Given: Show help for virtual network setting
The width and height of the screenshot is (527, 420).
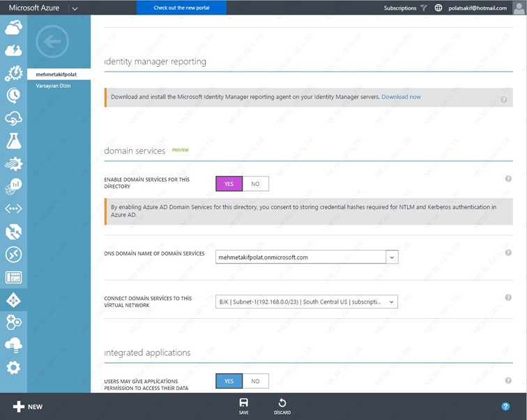Looking at the screenshot, I should 508,297.
